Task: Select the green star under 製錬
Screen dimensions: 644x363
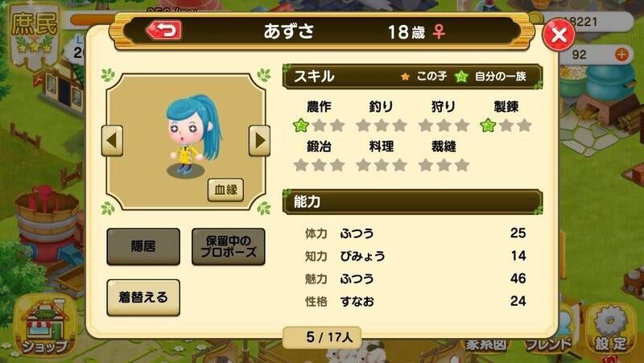Action: pos(488,126)
